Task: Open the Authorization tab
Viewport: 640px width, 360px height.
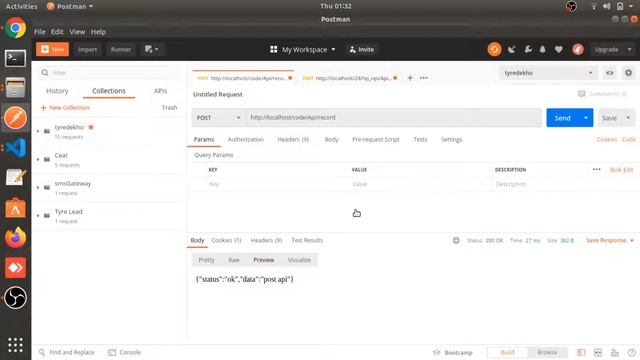Action: pos(246,140)
